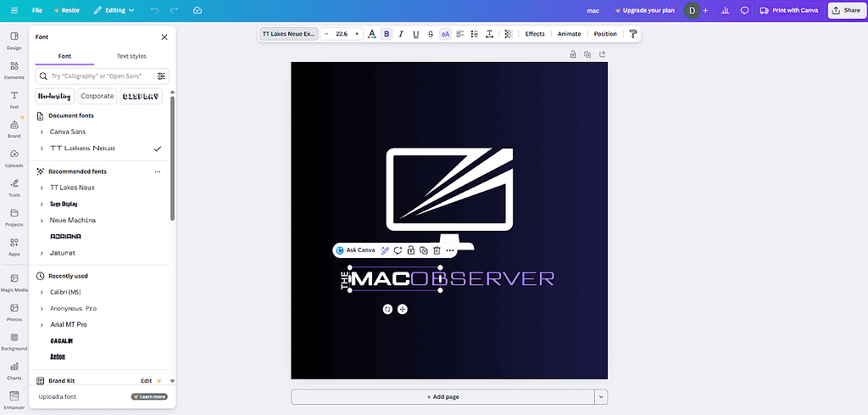Click the Add page button
The height and width of the screenshot is (415, 868).
coord(442,396)
